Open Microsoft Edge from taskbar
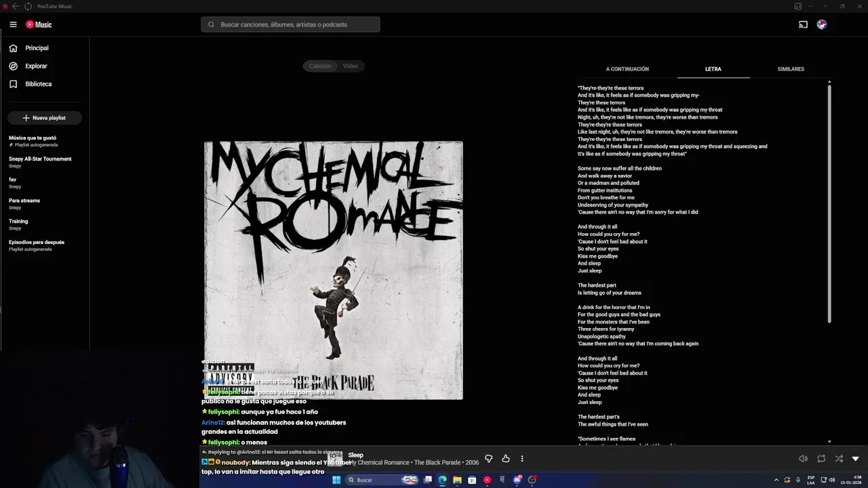 (442, 480)
